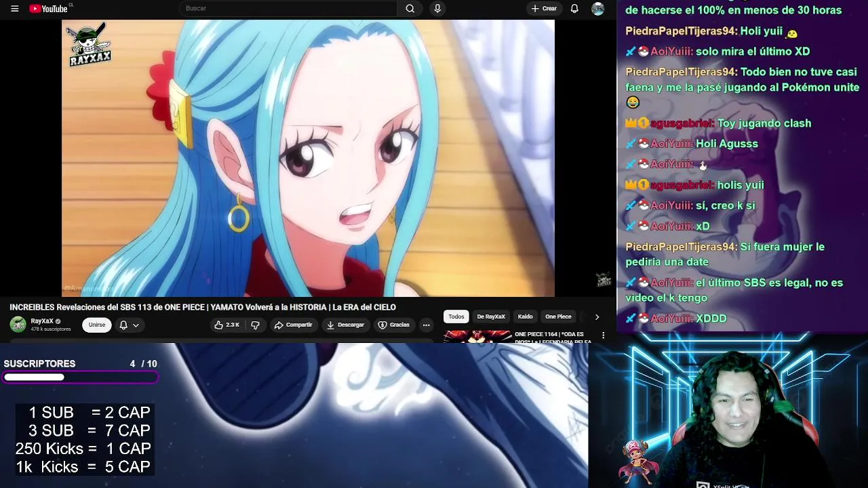Like the video with 2.3 K likes
Screen dimensions: 868x488
[x=227, y=325]
